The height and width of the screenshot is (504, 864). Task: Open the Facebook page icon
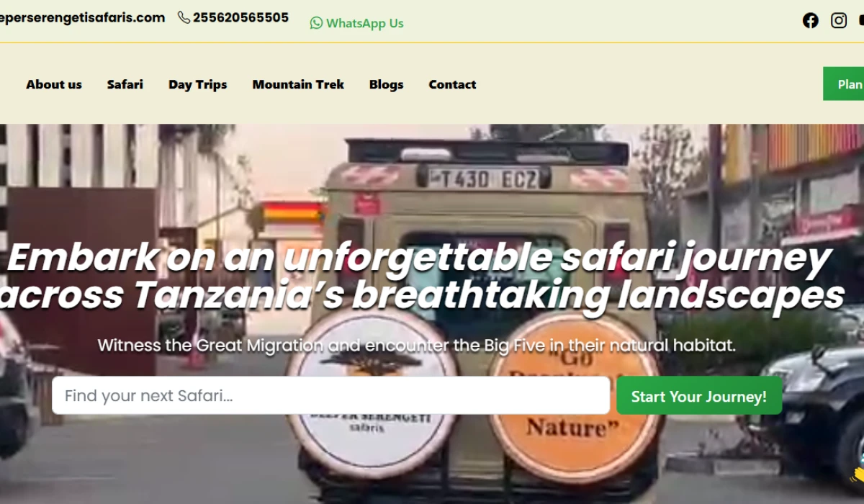[x=811, y=20]
